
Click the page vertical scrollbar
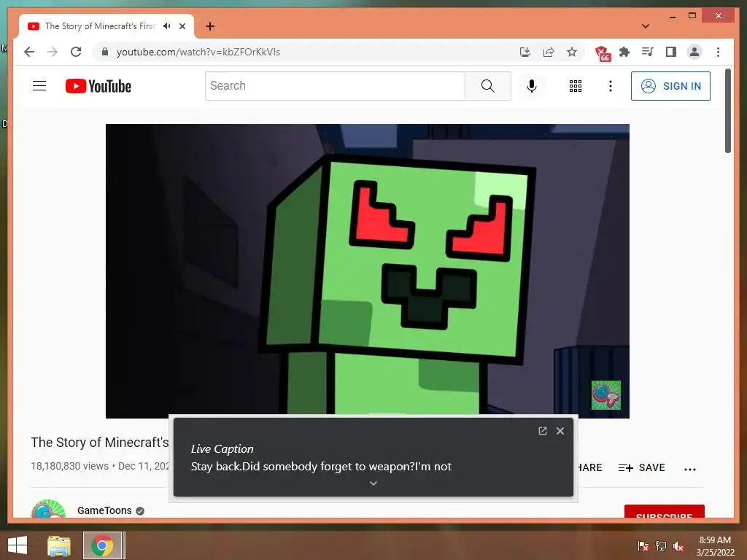(x=728, y=111)
